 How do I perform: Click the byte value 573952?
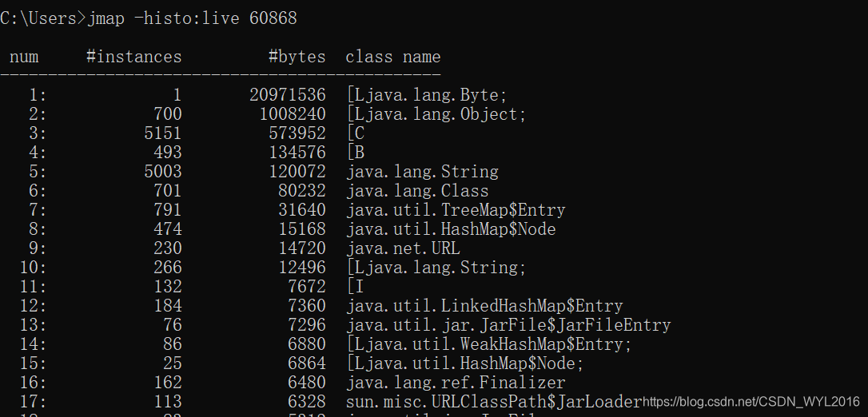(x=297, y=133)
